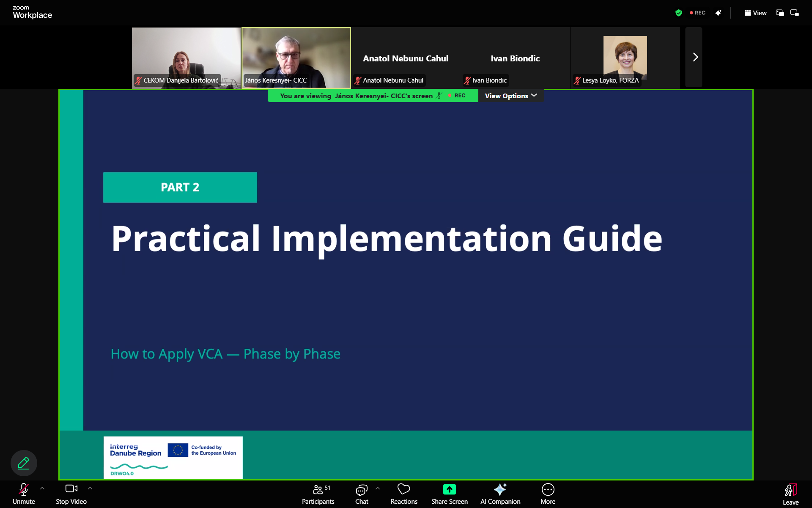Open the More options menu
Image resolution: width=812 pixels, height=508 pixels.
point(548,494)
